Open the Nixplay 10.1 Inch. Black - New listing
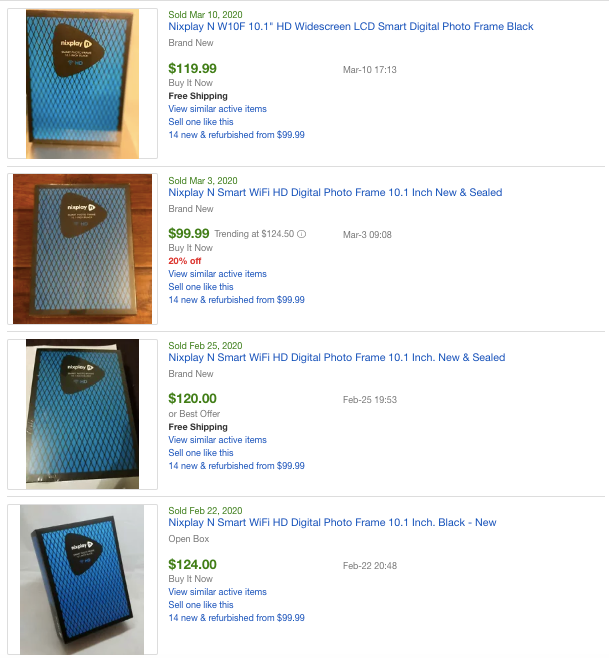Image resolution: width=609 pixels, height=658 pixels. [332, 522]
